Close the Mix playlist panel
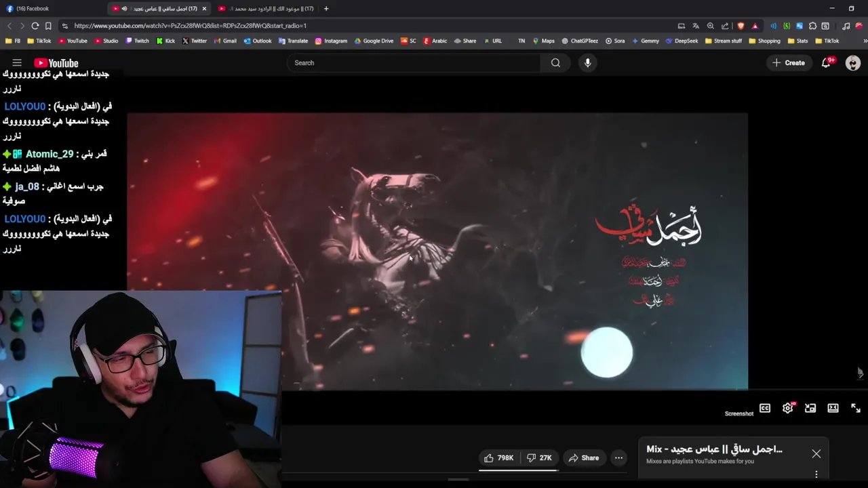 click(816, 453)
